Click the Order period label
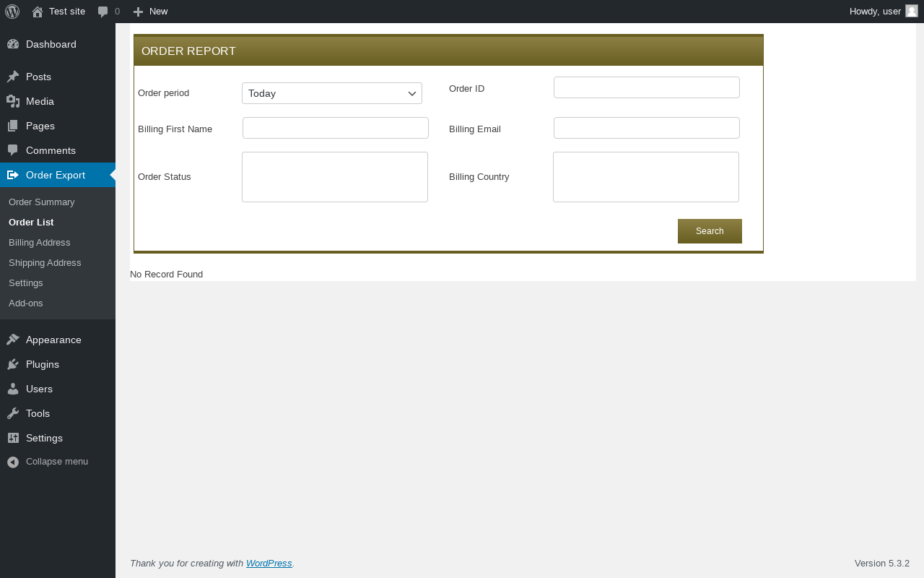 point(163,93)
